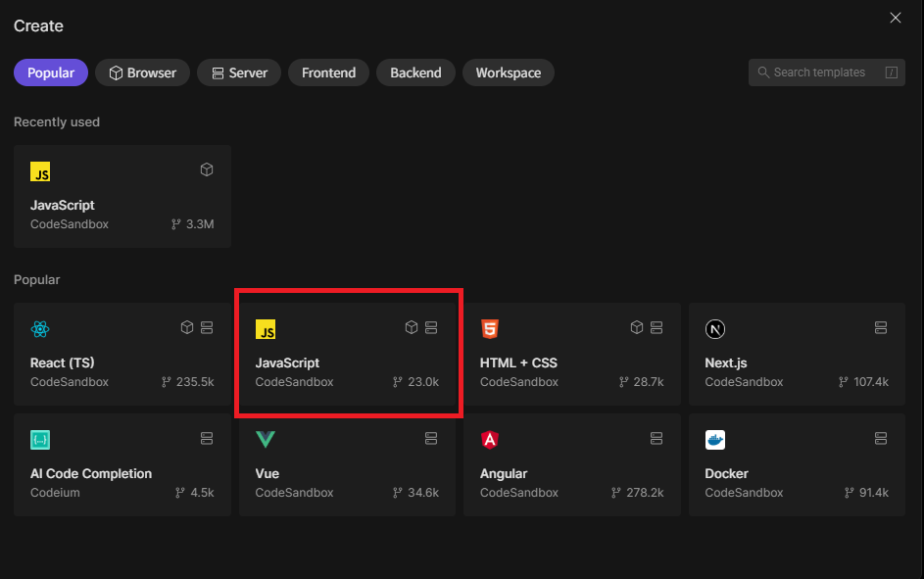Choose the HTML + CSS template title
This screenshot has height=579, width=924.
[518, 362]
